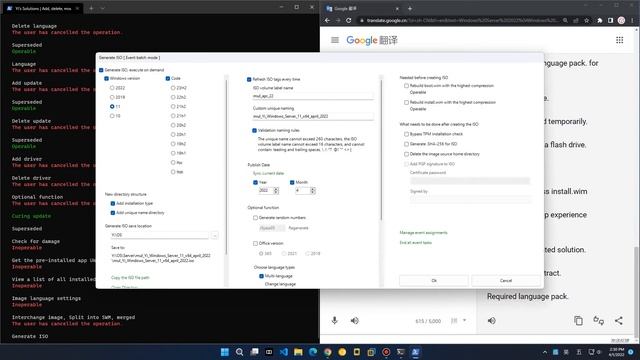Copy the translation icon

tap(578, 321)
